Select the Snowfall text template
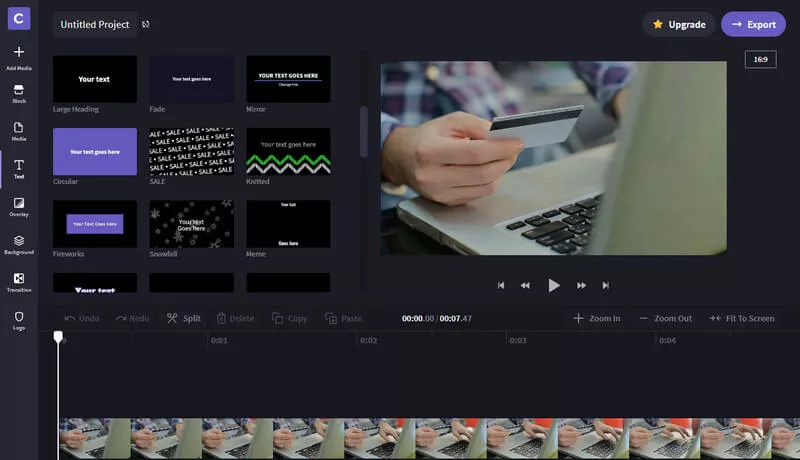The image size is (800, 460). [x=191, y=224]
